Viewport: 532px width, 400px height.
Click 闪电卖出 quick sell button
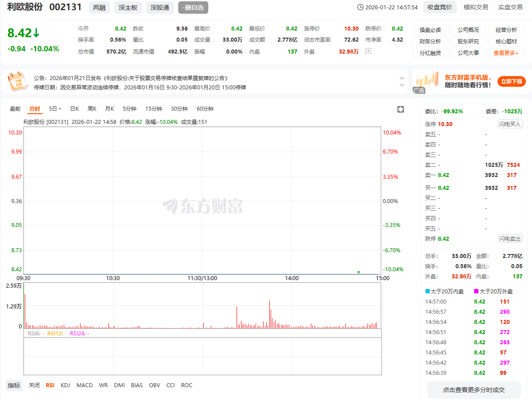point(510,238)
